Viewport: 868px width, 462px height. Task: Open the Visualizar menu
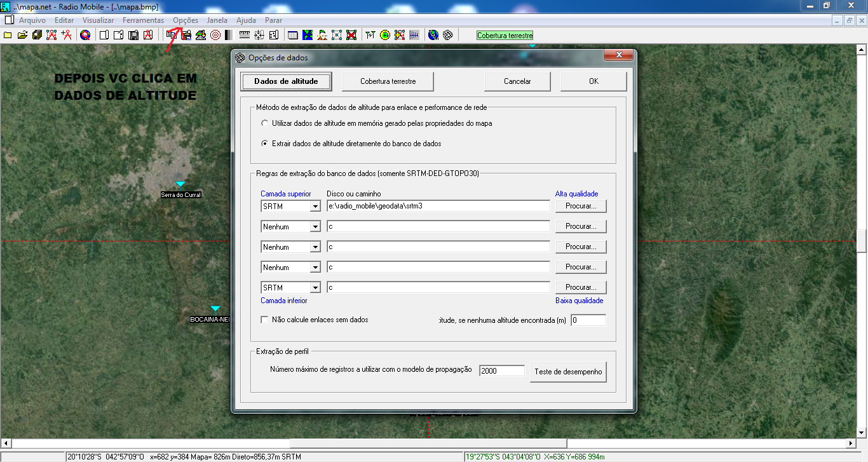point(98,20)
